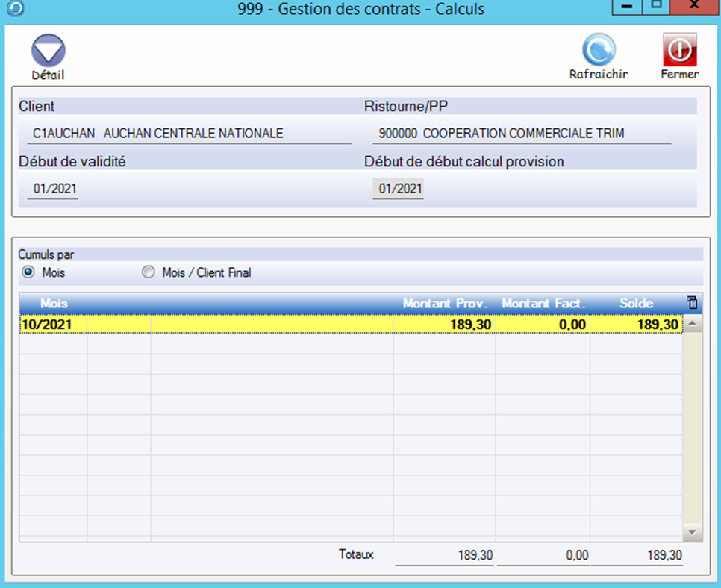Click the Début de début calcul provision field
The width and height of the screenshot is (721, 588).
click(x=399, y=189)
